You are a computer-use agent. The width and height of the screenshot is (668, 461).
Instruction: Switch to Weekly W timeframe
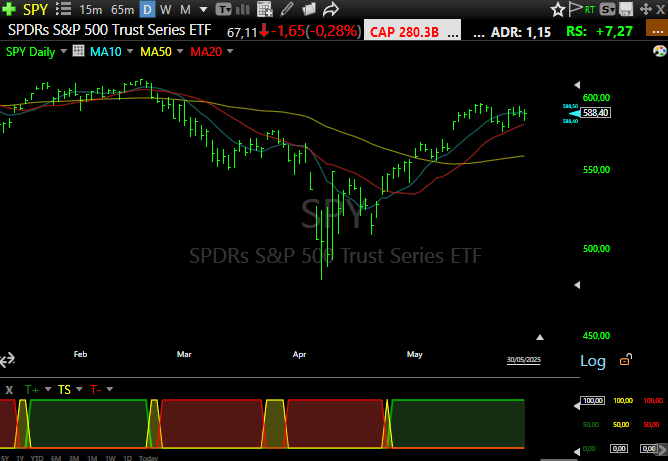coord(166,9)
